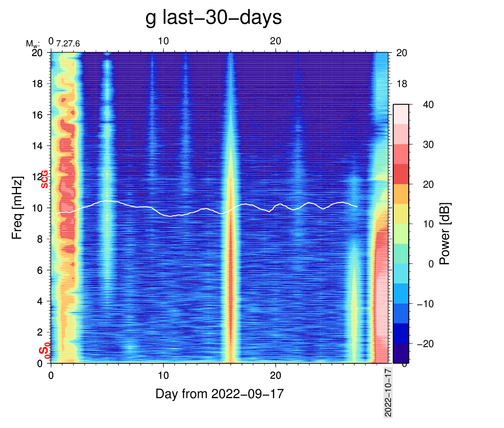
Task: Click the rotated 2022-10-17 date label
Action: click(x=388, y=392)
